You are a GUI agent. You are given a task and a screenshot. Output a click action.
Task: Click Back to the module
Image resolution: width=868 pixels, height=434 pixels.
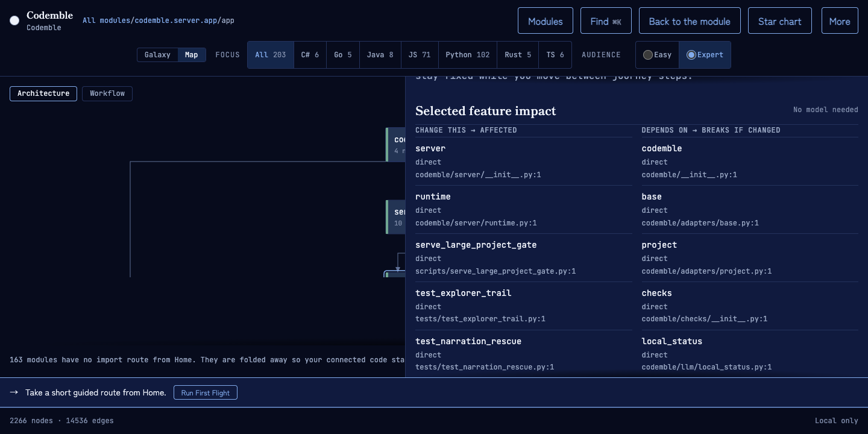click(x=690, y=20)
